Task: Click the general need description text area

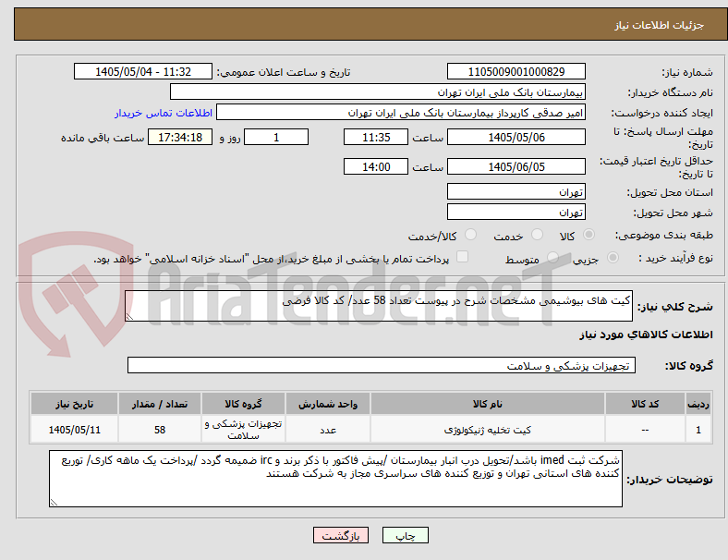Action: (379, 306)
